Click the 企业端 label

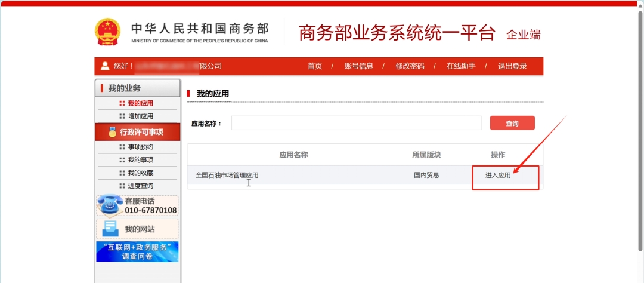pyautogui.click(x=524, y=35)
